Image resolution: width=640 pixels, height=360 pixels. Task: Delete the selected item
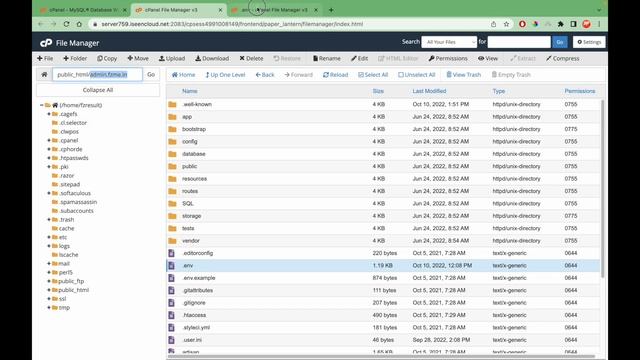click(251, 58)
